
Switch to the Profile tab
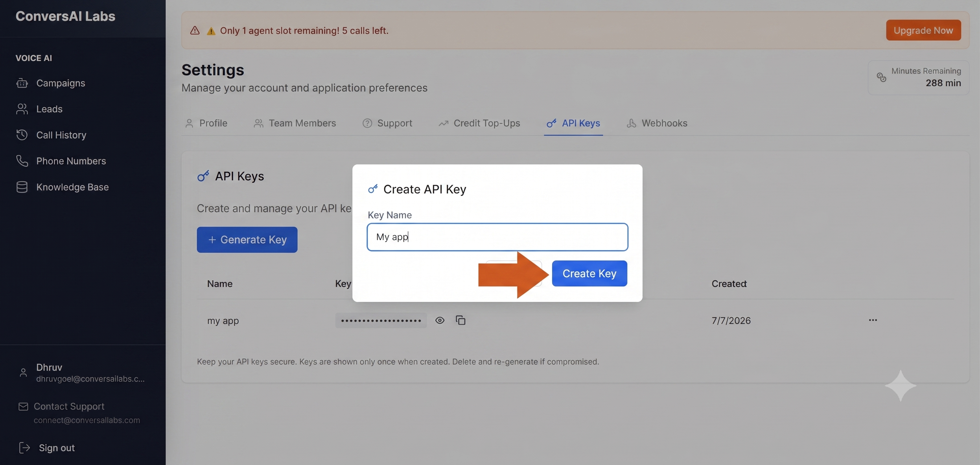206,123
